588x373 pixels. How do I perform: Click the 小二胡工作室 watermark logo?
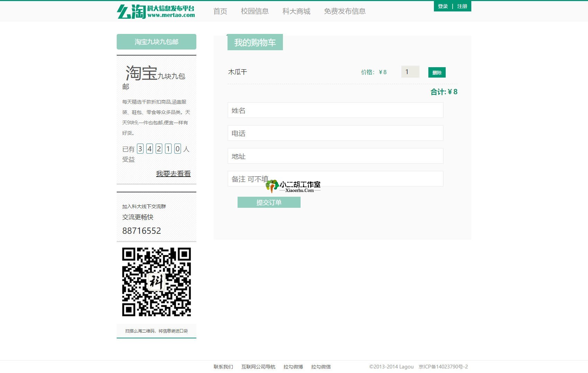(293, 186)
